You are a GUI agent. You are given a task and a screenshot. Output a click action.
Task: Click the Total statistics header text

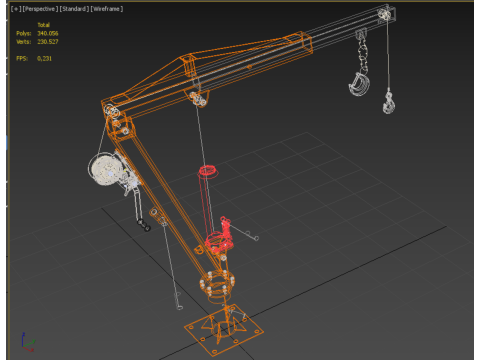44,25
